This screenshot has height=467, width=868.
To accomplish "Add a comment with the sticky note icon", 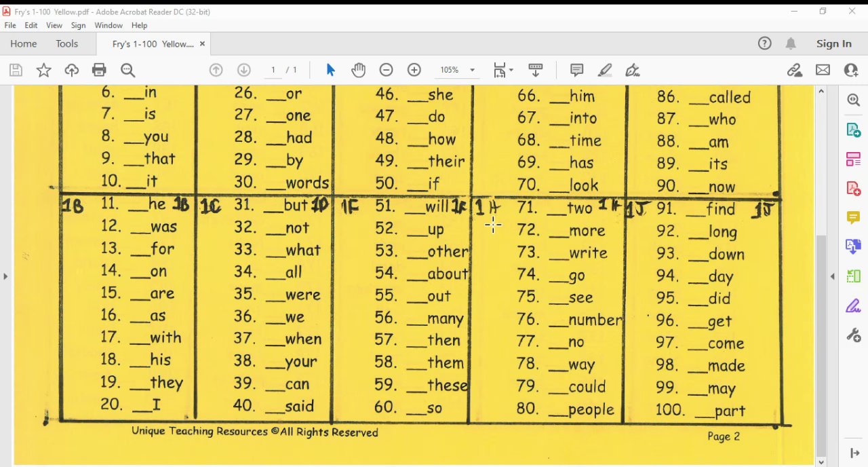I will 577,70.
